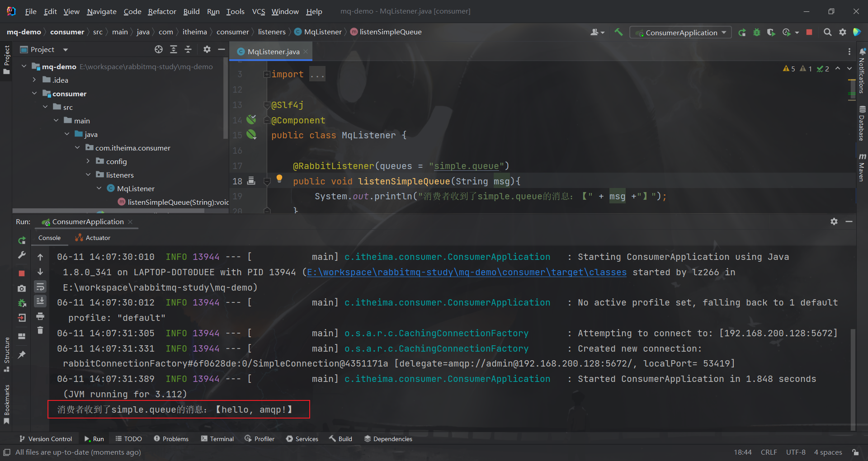Open the ConsumerApplication run configuration dropdown
Image resolution: width=868 pixels, height=461 pixels.
click(x=681, y=33)
